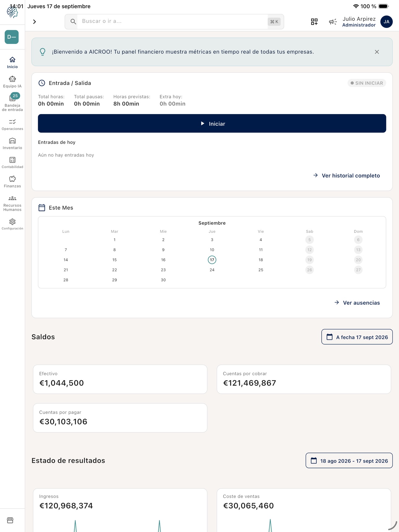Open the AICROO brain logo
Image resolution: width=399 pixels, height=532 pixels.
click(12, 12)
